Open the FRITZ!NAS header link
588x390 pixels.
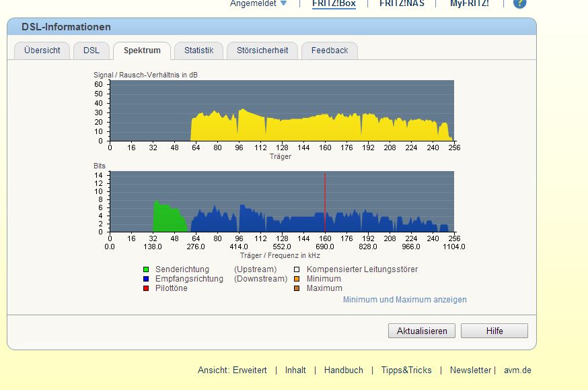click(x=402, y=3)
